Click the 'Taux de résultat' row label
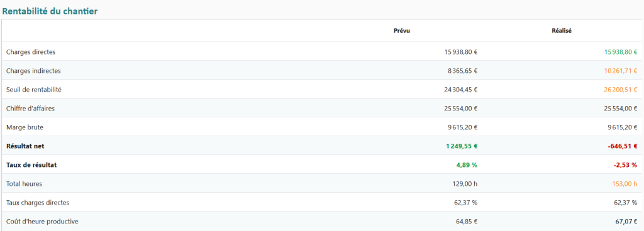Screen dimensions: 644x231 tap(31, 165)
